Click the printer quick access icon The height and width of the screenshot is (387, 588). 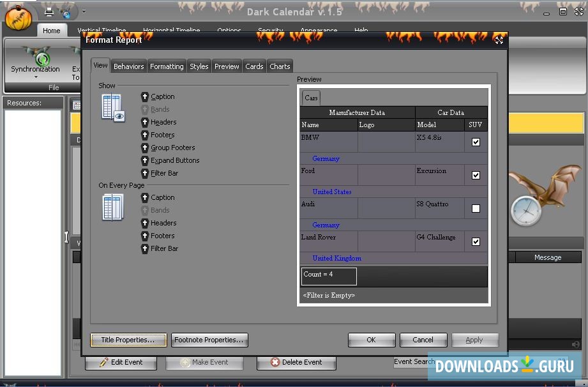pos(49,12)
